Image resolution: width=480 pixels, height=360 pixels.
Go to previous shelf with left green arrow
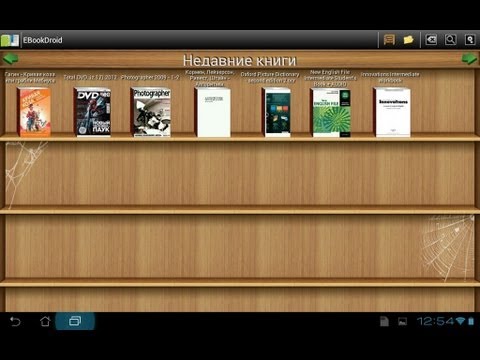click(10, 59)
